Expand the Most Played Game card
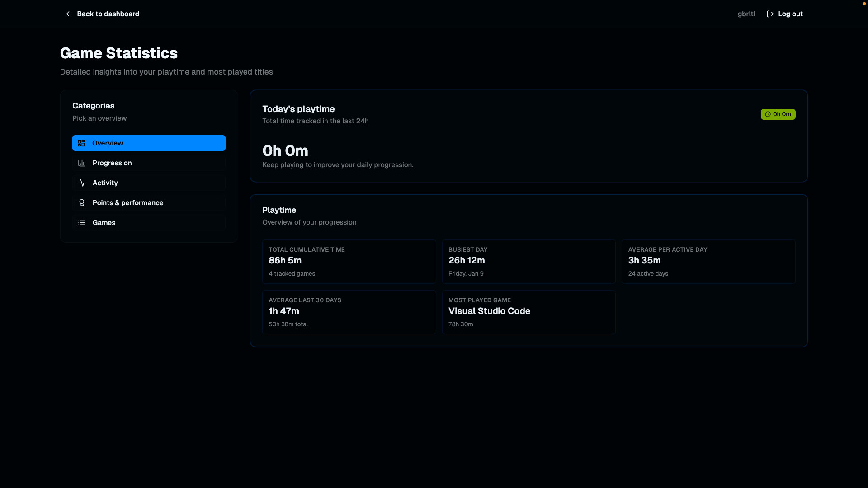868x488 pixels. coord(528,312)
